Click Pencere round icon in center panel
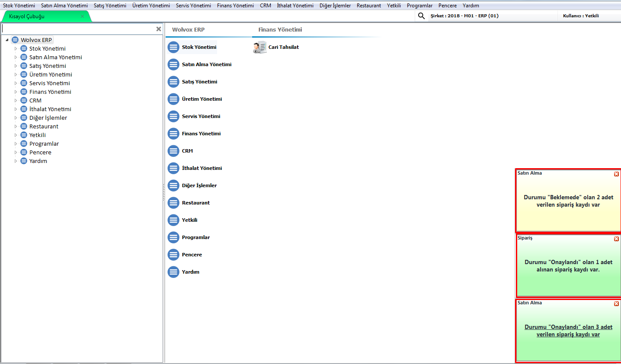Screen dimensions: 621x364 173,255
